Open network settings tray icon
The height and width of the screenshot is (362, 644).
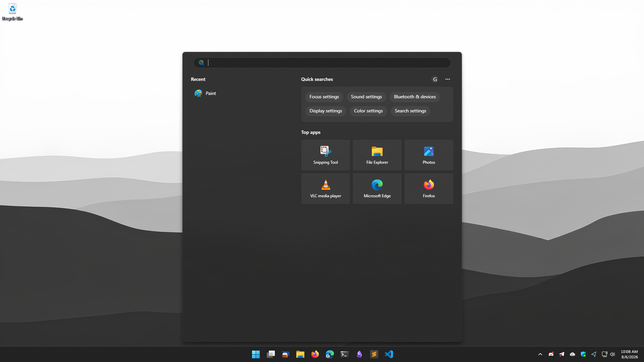pyautogui.click(x=604, y=354)
